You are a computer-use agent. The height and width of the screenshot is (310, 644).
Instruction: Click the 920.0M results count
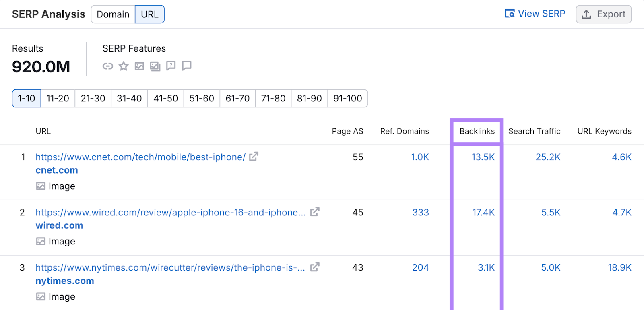click(41, 67)
